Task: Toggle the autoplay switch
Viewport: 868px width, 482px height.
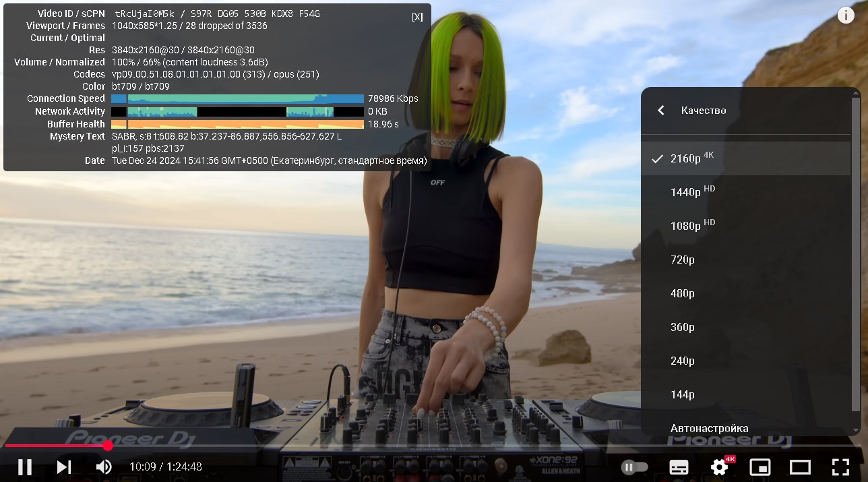Action: 634,466
